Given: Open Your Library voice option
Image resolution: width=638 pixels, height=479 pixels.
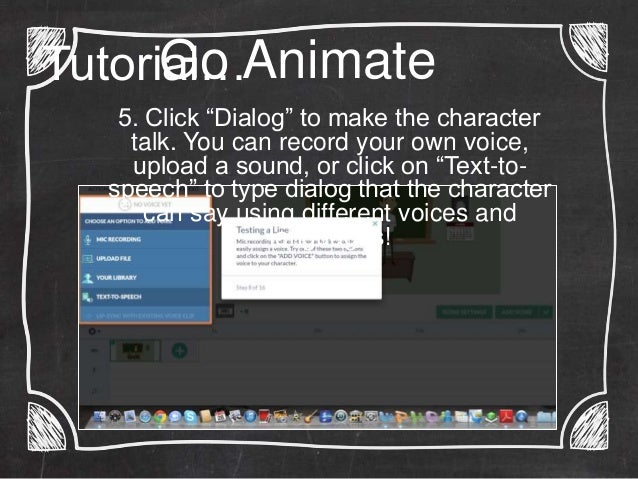Looking at the screenshot, I should (145, 278).
